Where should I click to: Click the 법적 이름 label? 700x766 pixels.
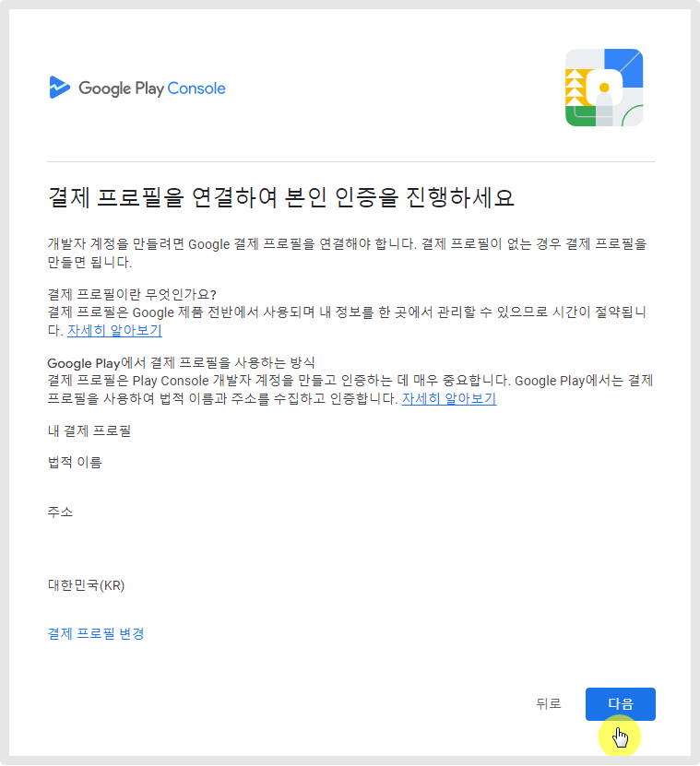(75, 462)
